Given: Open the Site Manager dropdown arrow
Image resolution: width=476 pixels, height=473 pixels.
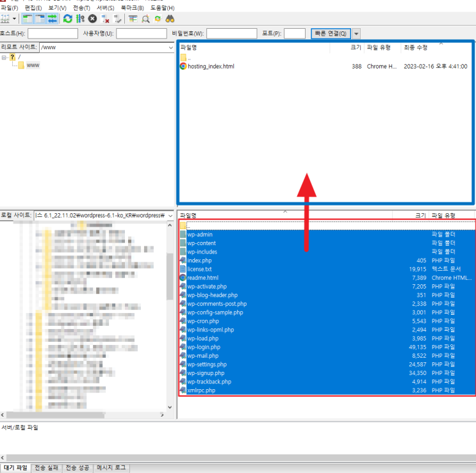Looking at the screenshot, I should [14, 19].
